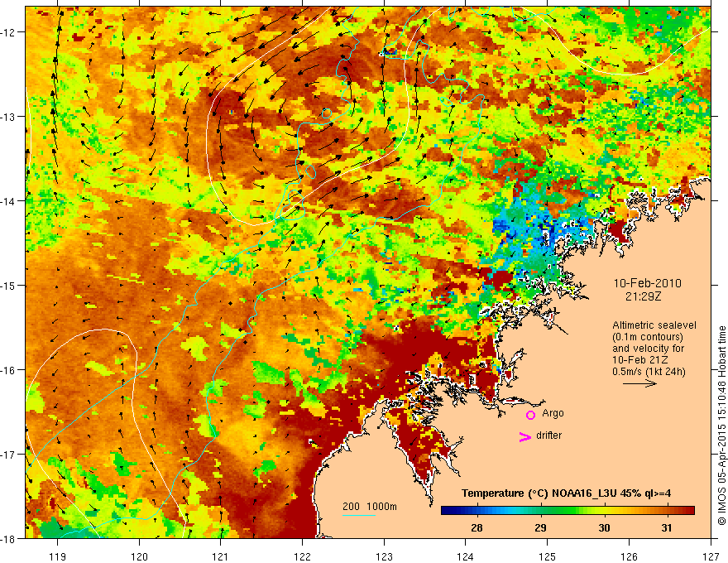The height and width of the screenshot is (563, 728).
Task: Click the latitude axis label '-13'
Action: pos(8,117)
